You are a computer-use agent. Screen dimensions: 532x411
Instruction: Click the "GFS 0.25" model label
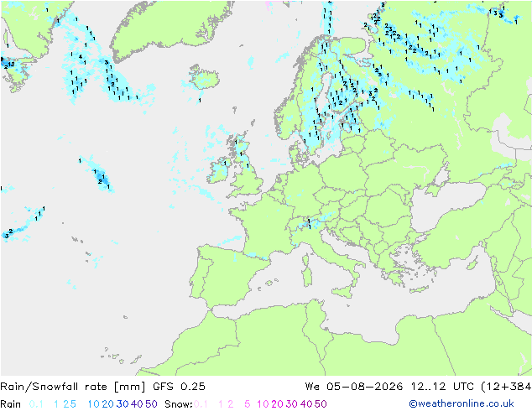click(179, 387)
